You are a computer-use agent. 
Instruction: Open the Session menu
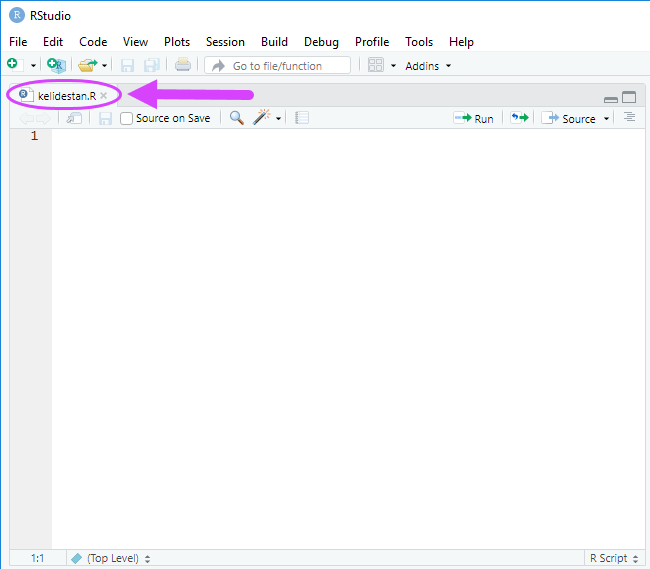coord(225,42)
